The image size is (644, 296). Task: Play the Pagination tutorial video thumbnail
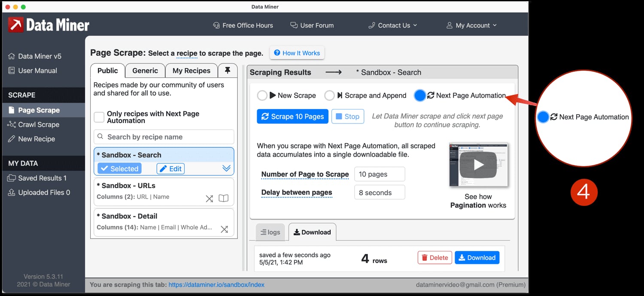coord(478,165)
